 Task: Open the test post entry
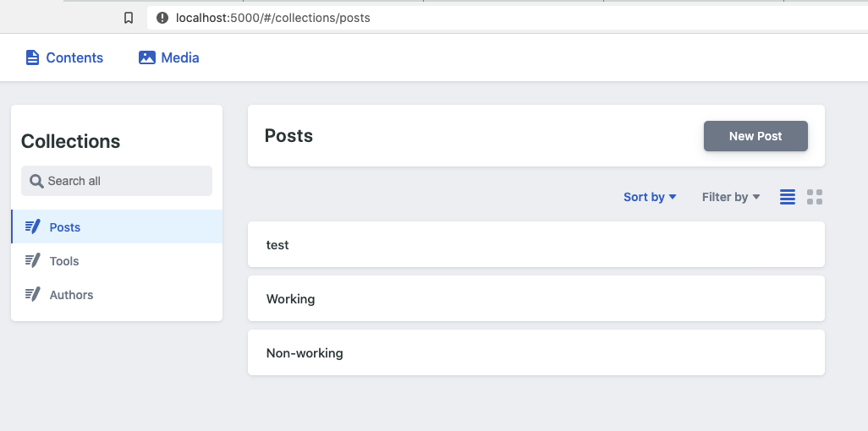(x=536, y=244)
